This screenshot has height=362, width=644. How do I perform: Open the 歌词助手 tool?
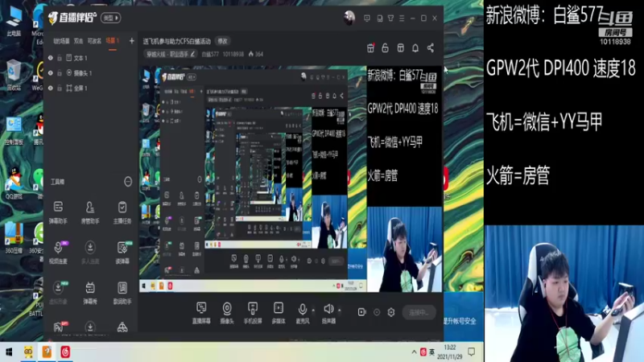tap(122, 292)
